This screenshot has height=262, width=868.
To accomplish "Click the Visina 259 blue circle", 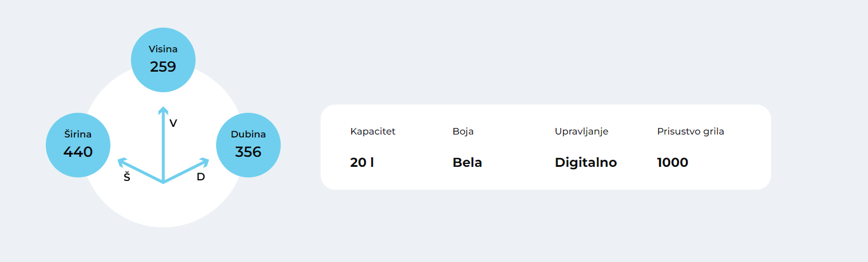I will pos(163,60).
